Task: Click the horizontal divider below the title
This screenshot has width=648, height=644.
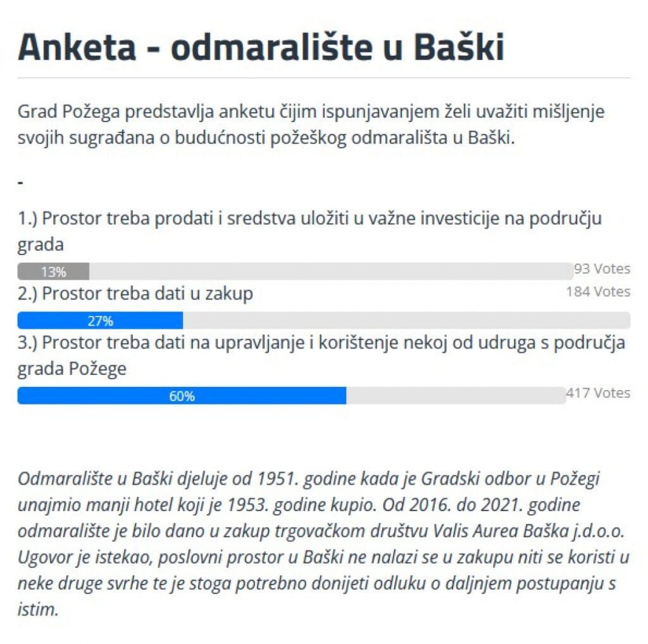Action: (x=324, y=77)
